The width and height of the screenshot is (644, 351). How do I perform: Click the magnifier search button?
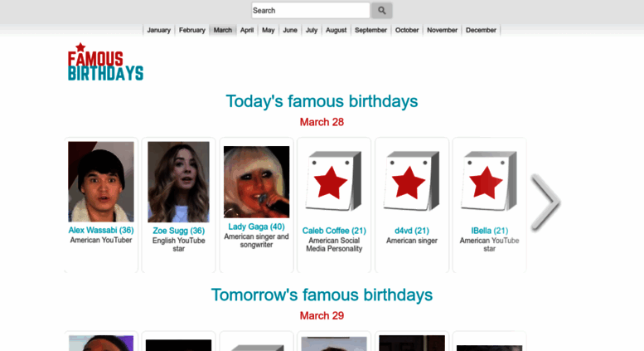pyautogui.click(x=381, y=11)
